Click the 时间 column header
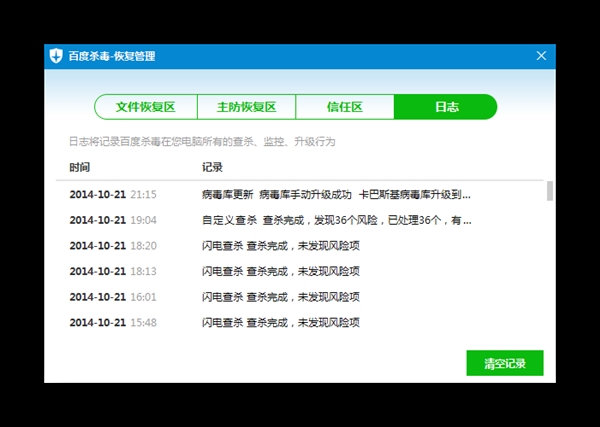Viewport: 600px width, 427px height. tap(80, 167)
